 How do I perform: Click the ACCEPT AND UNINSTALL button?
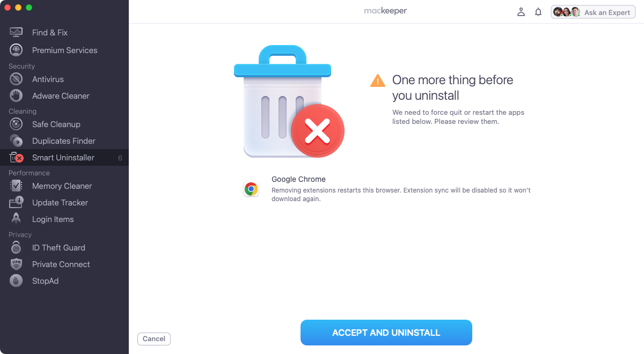[x=386, y=333]
